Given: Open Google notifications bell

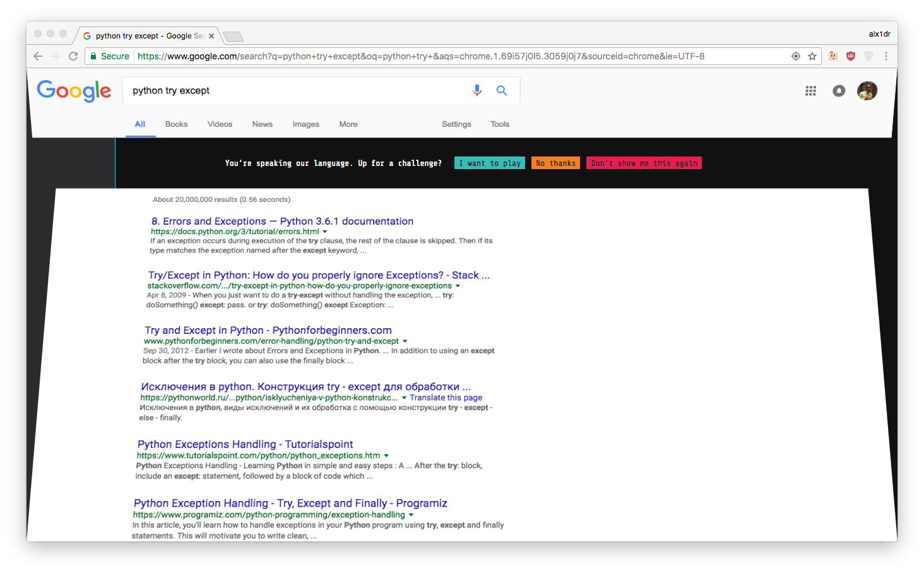Looking at the screenshot, I should click(x=839, y=91).
